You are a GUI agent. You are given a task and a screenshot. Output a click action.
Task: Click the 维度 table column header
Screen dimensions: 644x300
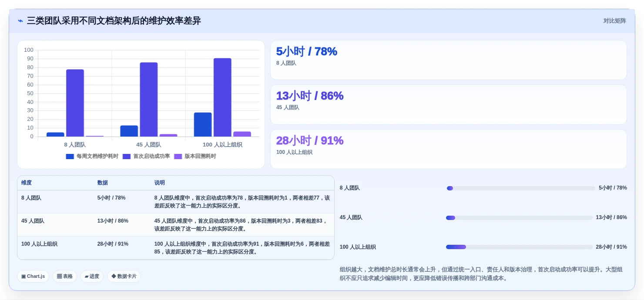[27, 183]
